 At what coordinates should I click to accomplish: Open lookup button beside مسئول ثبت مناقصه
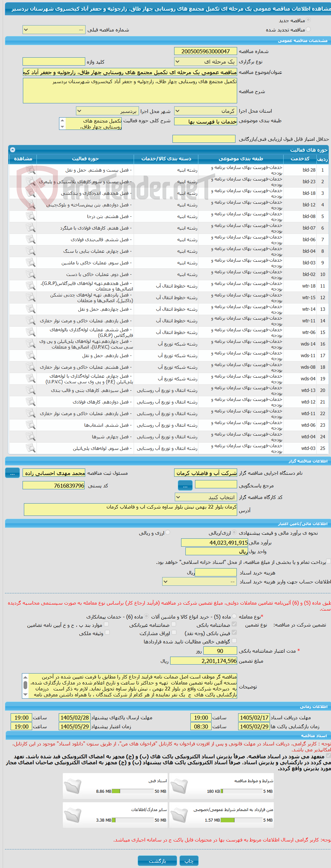pyautogui.click(x=13, y=473)
